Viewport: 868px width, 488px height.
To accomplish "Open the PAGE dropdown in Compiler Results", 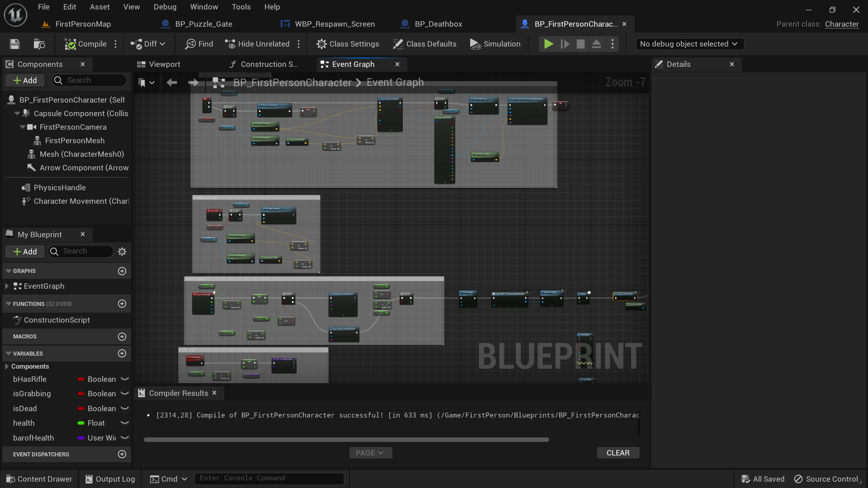I will [x=371, y=452].
